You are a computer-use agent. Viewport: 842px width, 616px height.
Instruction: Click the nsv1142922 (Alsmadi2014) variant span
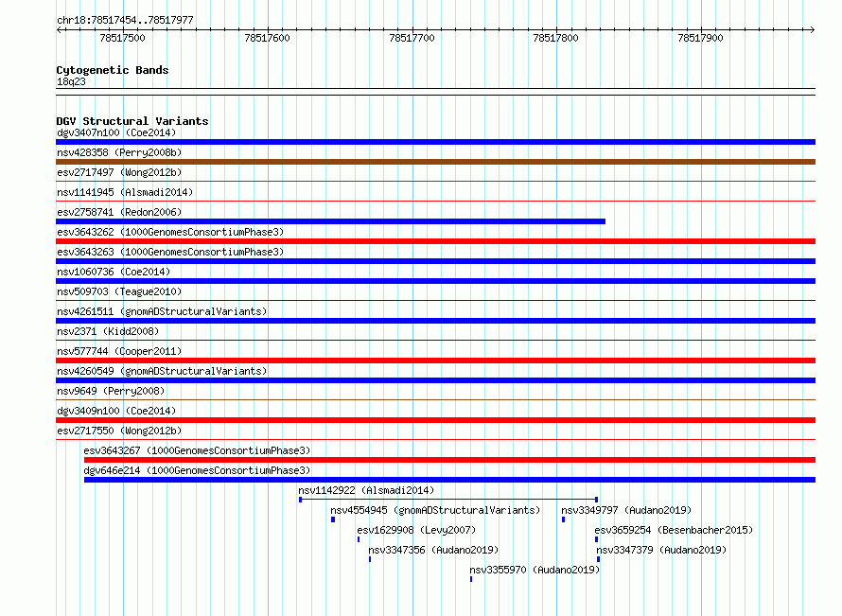click(x=448, y=500)
